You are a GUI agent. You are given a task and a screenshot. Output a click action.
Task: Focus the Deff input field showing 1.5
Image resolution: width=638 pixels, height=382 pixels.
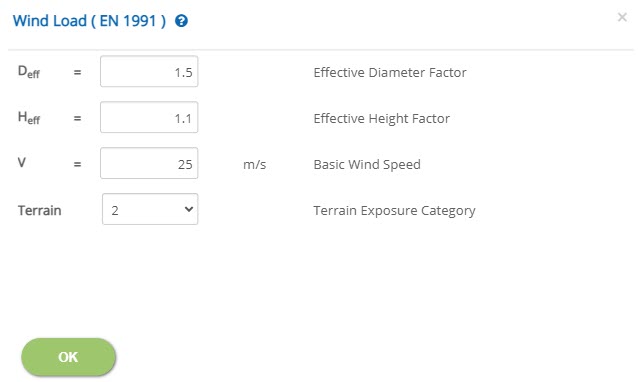click(x=149, y=72)
